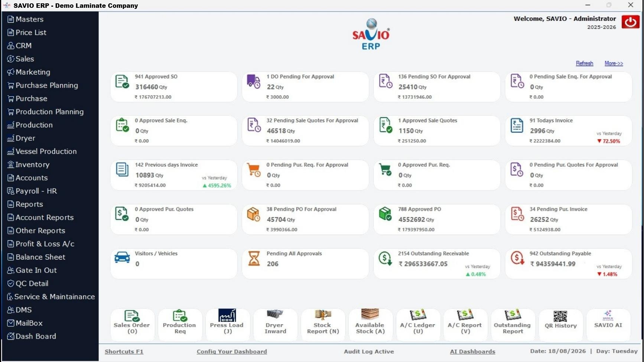The width and height of the screenshot is (644, 362).
Task: Select Marketing in the sidebar
Action: (29, 72)
